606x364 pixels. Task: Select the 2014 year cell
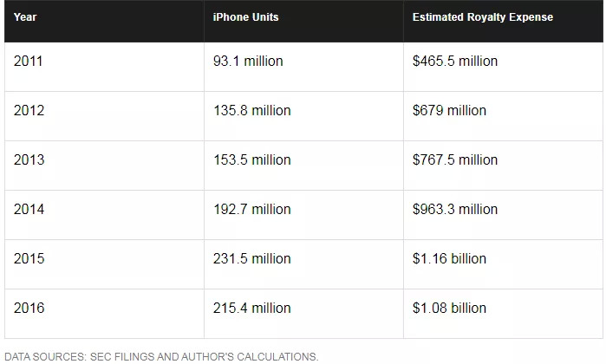coord(29,210)
